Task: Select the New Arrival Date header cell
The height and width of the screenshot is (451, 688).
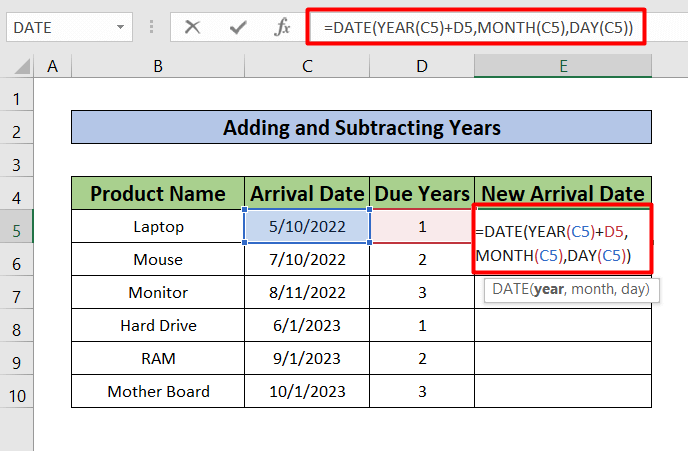Action: (x=563, y=193)
